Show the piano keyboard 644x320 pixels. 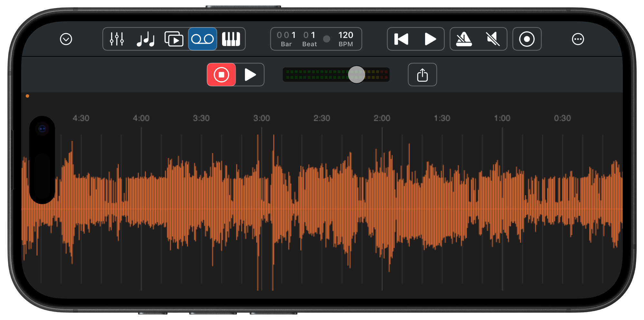[x=231, y=39]
